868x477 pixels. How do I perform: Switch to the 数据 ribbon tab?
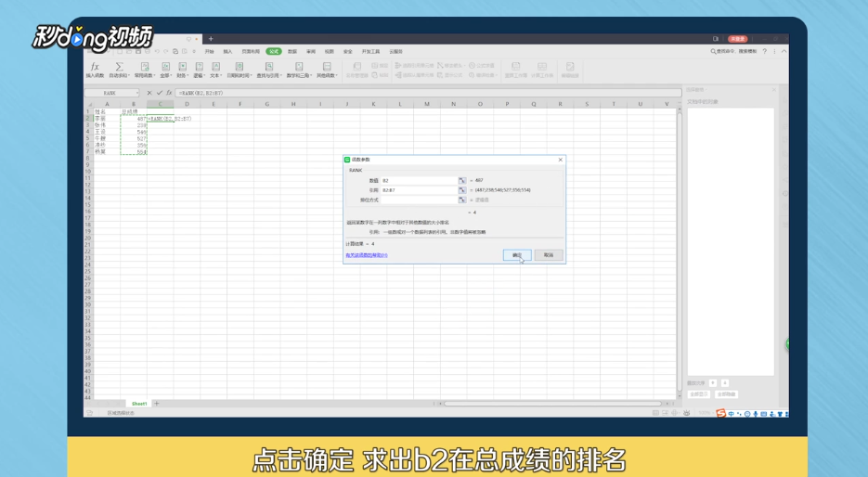coord(292,51)
